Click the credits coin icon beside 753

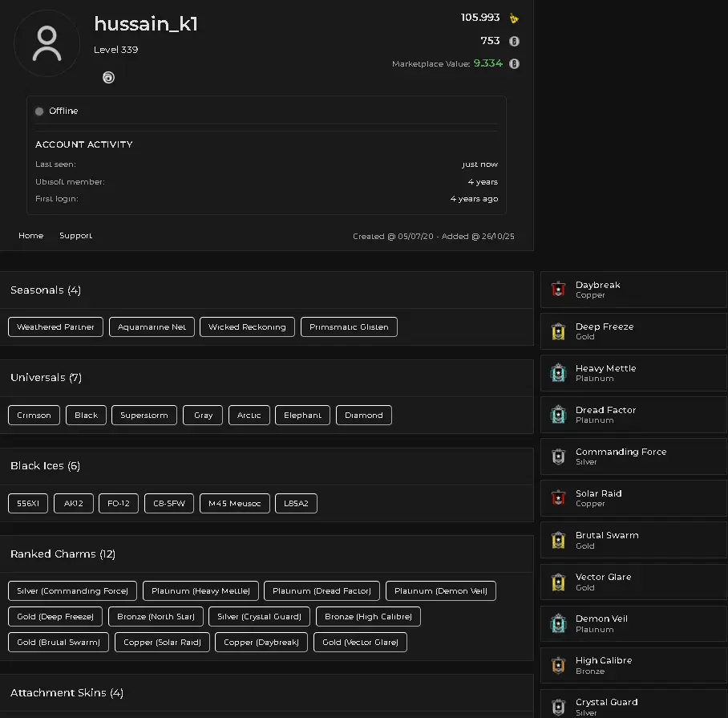514,41
